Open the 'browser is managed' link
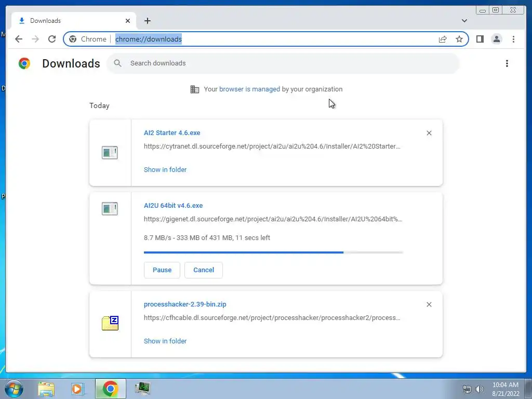 click(249, 89)
